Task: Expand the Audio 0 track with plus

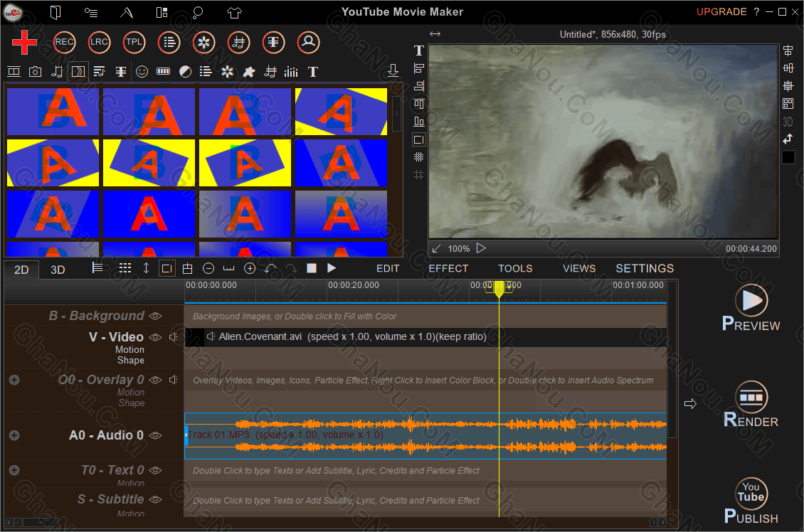Action: (x=14, y=435)
